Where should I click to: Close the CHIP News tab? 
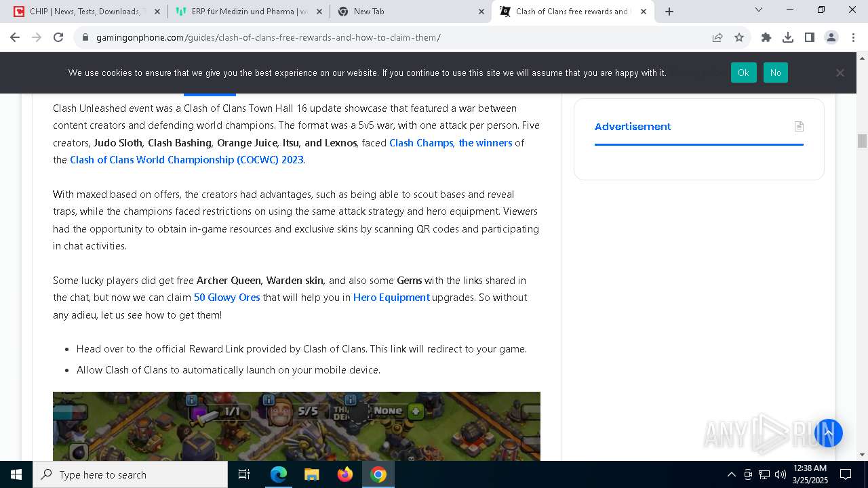[157, 12]
